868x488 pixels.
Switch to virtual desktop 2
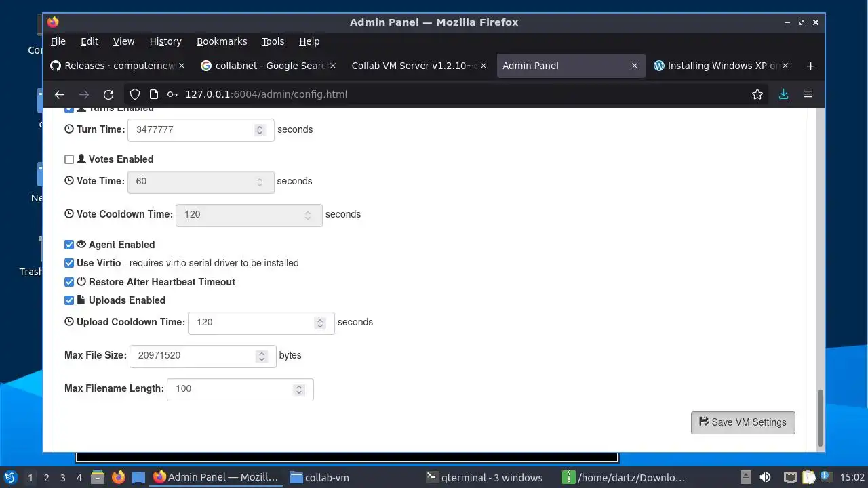tap(46, 477)
